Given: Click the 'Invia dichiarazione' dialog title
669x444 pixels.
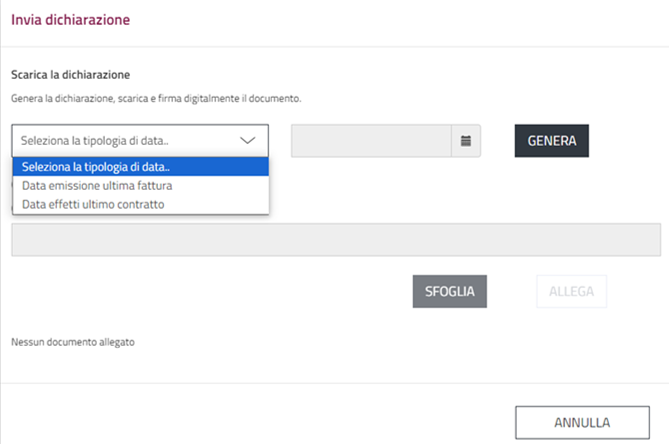Looking at the screenshot, I should pyautogui.click(x=70, y=20).
